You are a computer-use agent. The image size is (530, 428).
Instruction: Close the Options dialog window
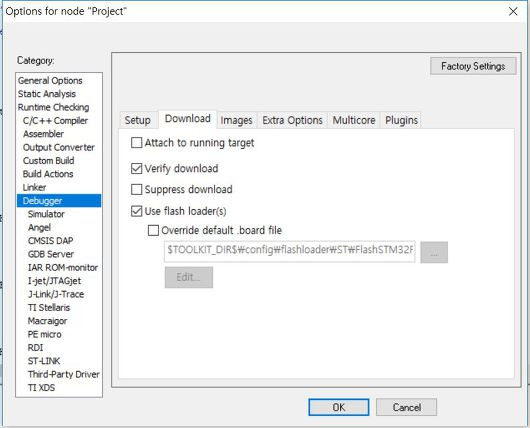coord(513,11)
